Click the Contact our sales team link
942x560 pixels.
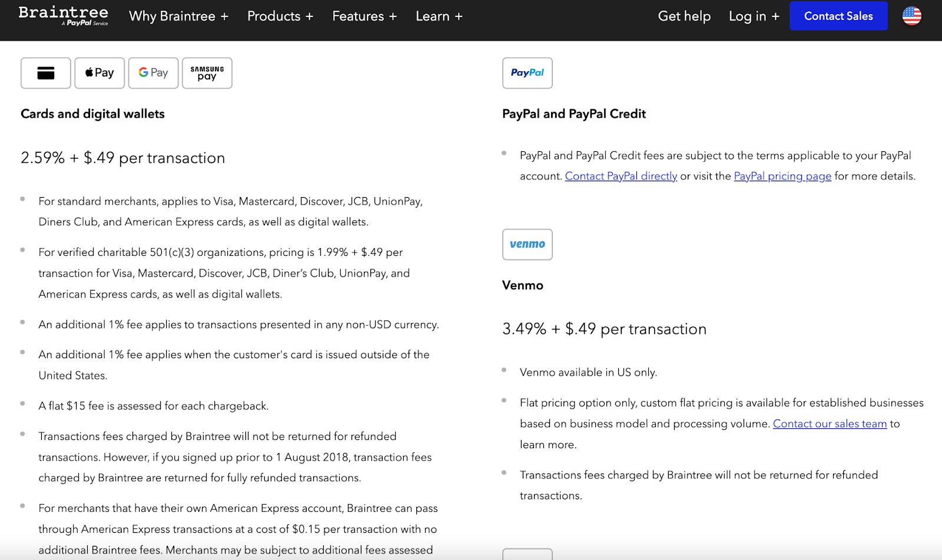click(830, 424)
